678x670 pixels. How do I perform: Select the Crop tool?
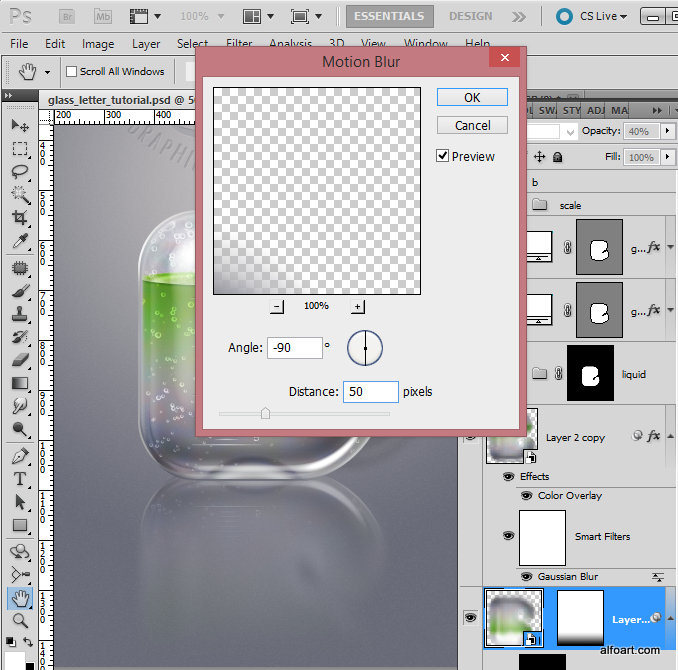[19, 217]
